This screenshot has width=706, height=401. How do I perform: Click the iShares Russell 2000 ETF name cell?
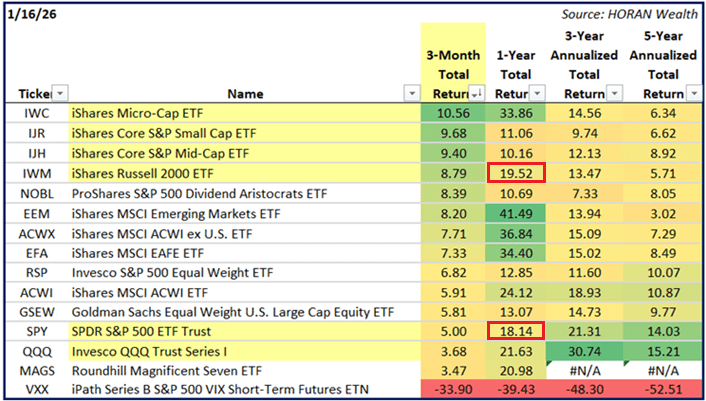244,173
